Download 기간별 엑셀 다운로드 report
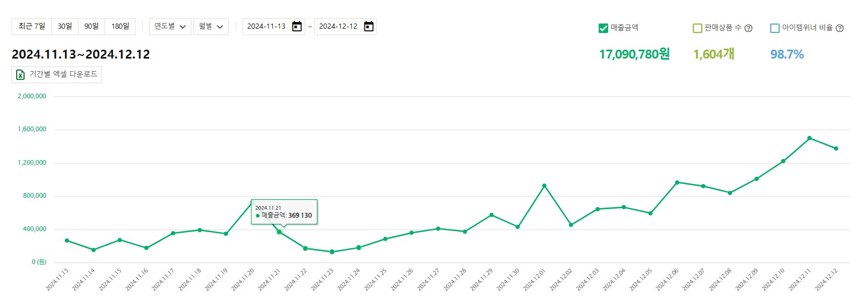 point(63,74)
